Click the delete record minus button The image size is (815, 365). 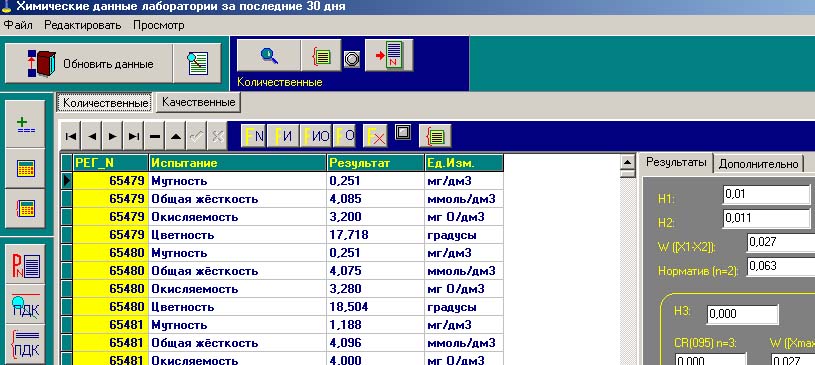click(x=154, y=136)
